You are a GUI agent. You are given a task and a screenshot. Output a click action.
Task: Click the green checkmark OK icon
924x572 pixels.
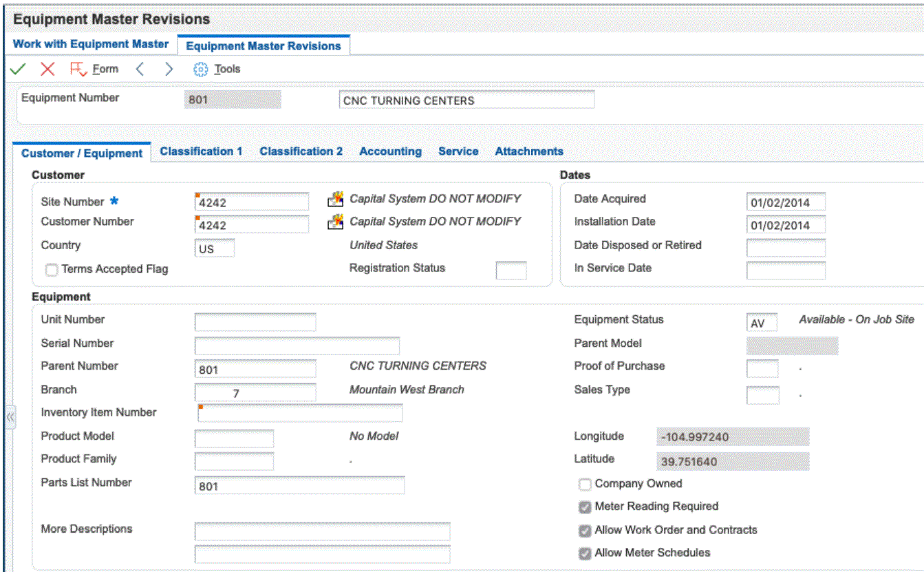click(x=18, y=69)
